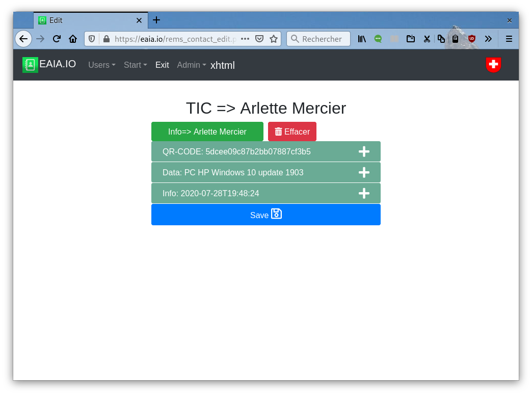Go to the browser home page
The image size is (532, 395).
click(73, 39)
